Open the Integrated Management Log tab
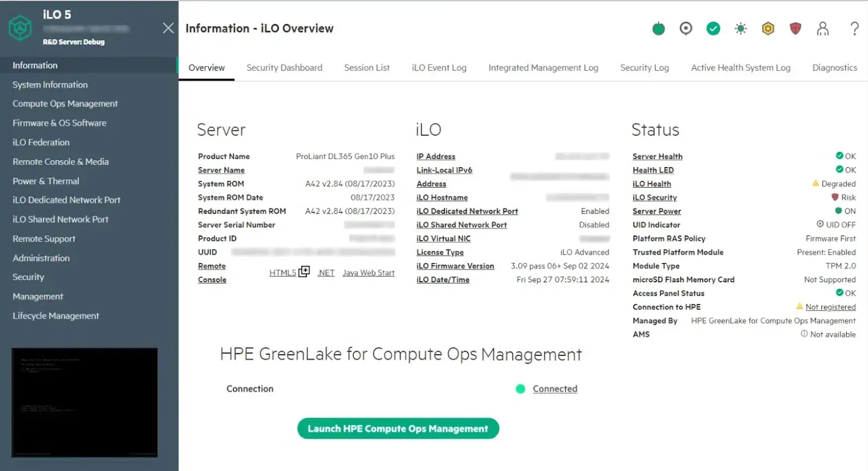868x471 pixels. click(543, 68)
